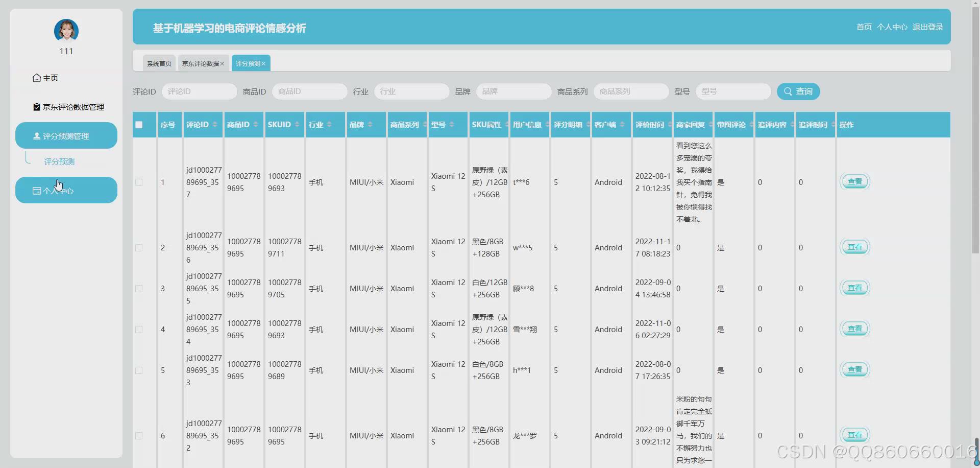
Task: Sort by 商品ID using its header arrows
Action: pos(256,125)
